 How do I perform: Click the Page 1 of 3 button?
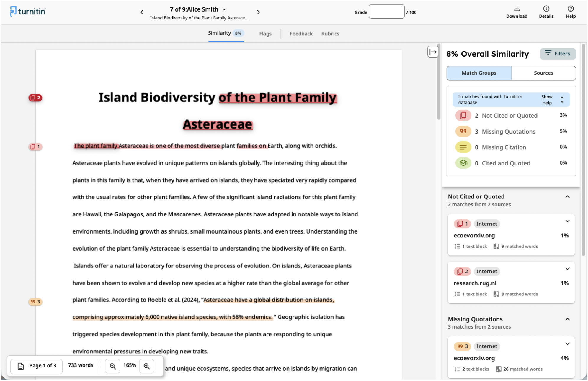click(37, 366)
